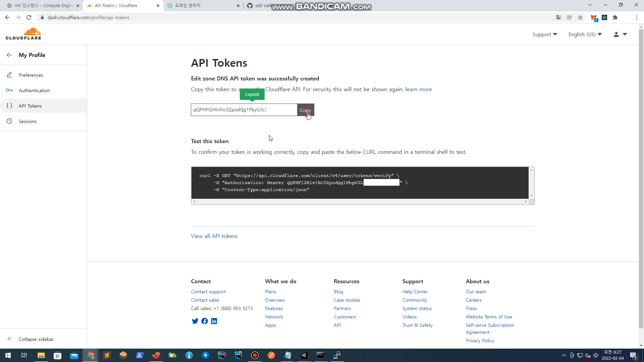Reload the current page

(29, 17)
